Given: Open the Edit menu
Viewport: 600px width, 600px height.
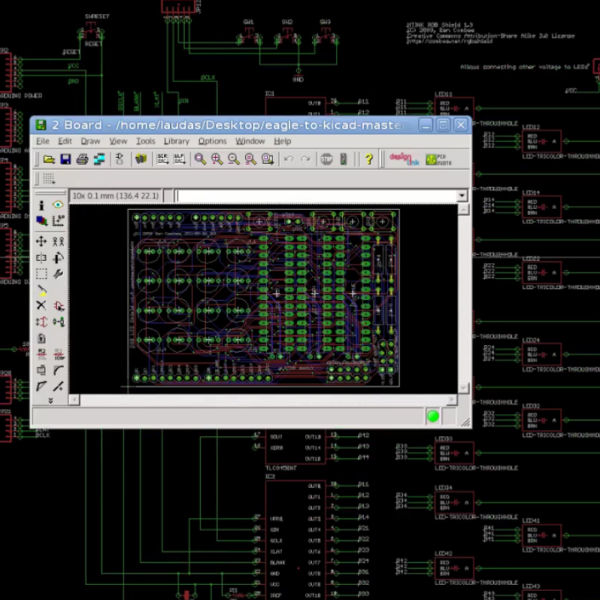Looking at the screenshot, I should (65, 141).
